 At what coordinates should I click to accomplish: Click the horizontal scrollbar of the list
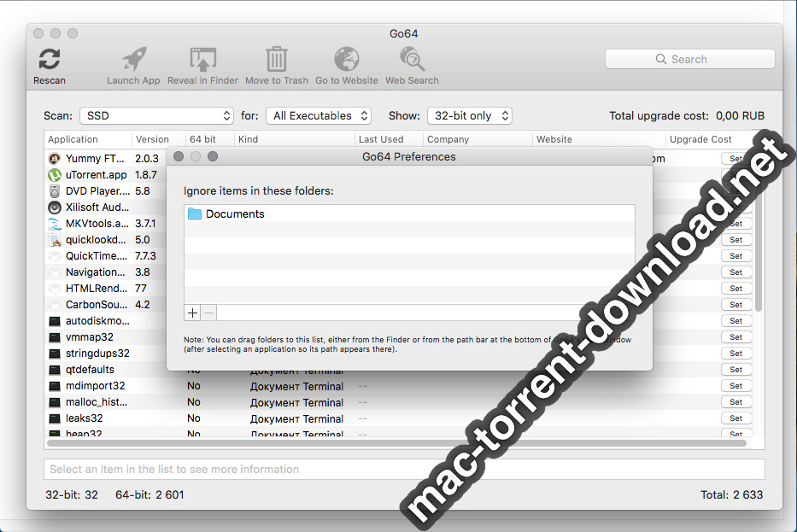tap(396, 443)
